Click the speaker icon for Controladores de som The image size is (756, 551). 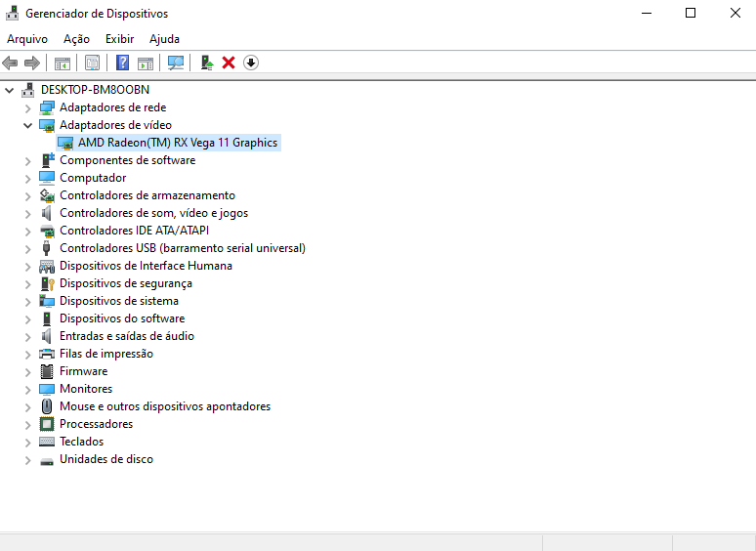[x=46, y=213]
